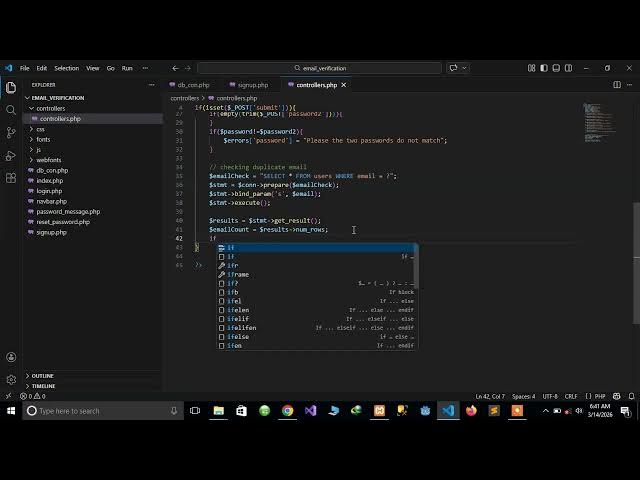This screenshot has width=640, height=480.
Task: Choose the 'ifb' If block suggestion
Action: click(x=316, y=292)
